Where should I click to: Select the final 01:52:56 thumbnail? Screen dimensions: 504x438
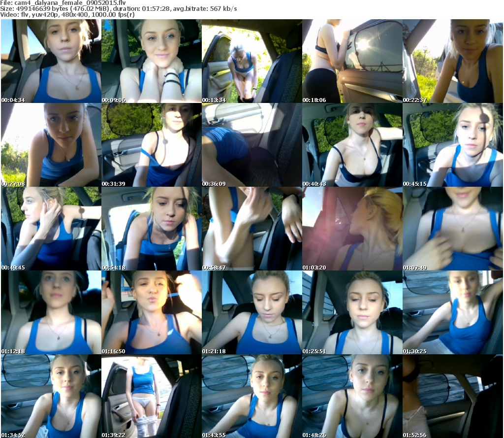(x=453, y=396)
